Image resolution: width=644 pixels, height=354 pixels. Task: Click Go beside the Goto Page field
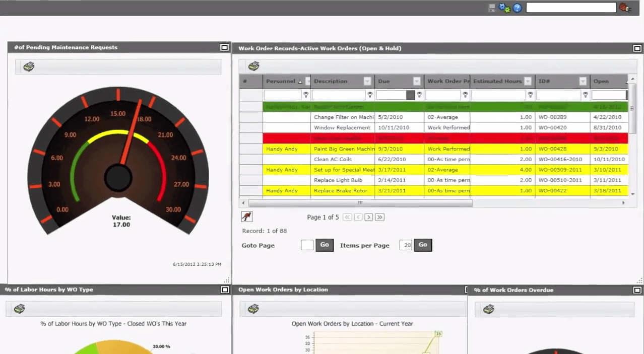pos(324,245)
